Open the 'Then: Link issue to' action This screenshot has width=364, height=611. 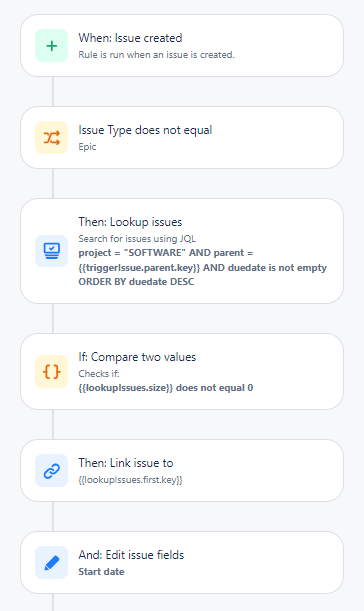point(182,470)
